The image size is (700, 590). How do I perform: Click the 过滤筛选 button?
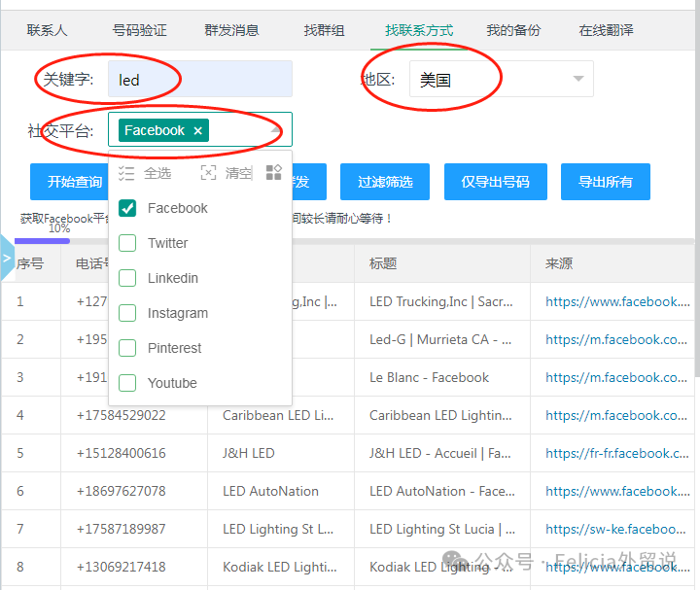click(385, 182)
